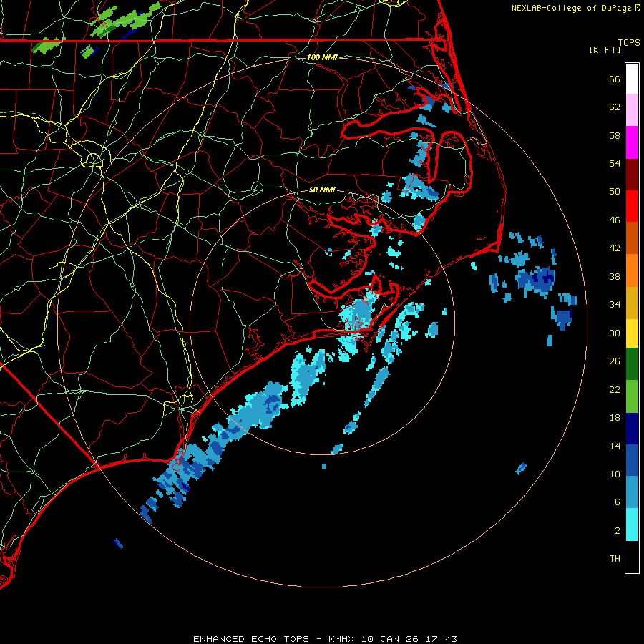Viewport: 644px width, 644px height.
Task: Click the "18" legend value
Action: [x=615, y=418]
